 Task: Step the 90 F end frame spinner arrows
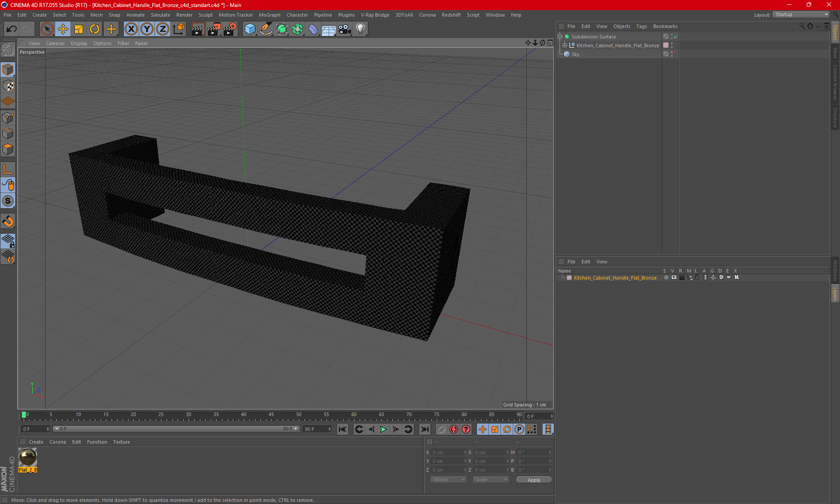tap(330, 429)
